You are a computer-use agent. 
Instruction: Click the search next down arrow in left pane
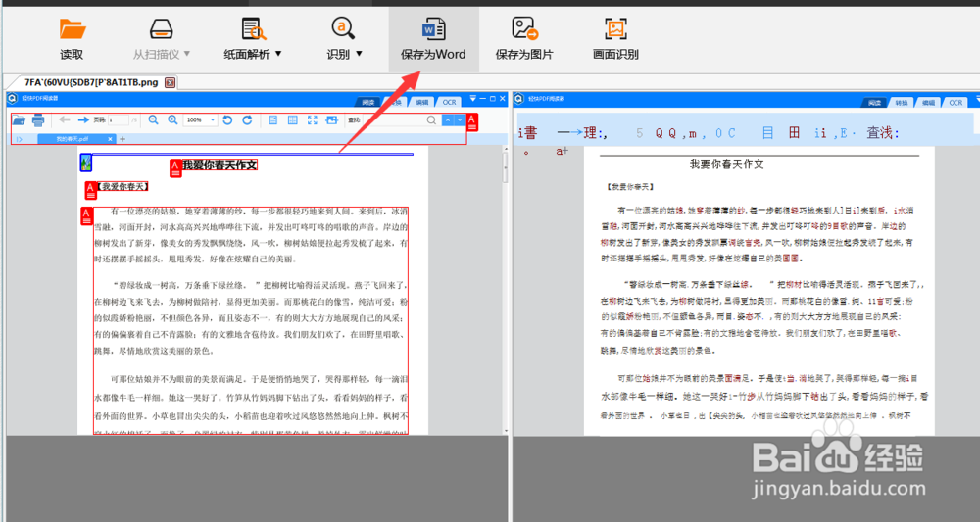[460, 119]
